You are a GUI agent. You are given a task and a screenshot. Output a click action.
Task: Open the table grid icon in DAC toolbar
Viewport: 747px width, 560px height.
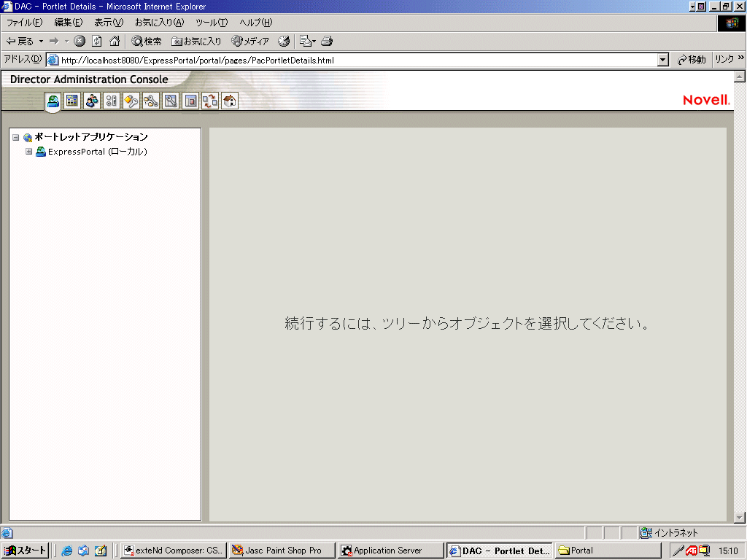[71, 101]
